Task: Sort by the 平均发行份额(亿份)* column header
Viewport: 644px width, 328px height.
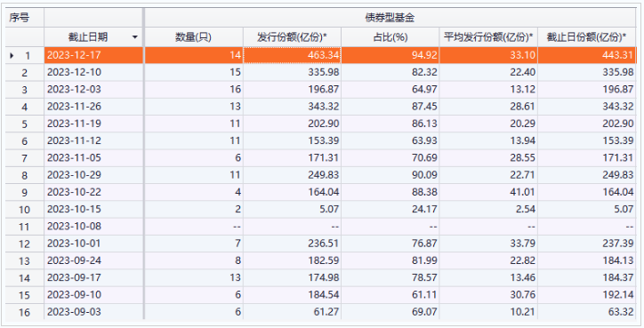Action: pyautogui.click(x=488, y=37)
